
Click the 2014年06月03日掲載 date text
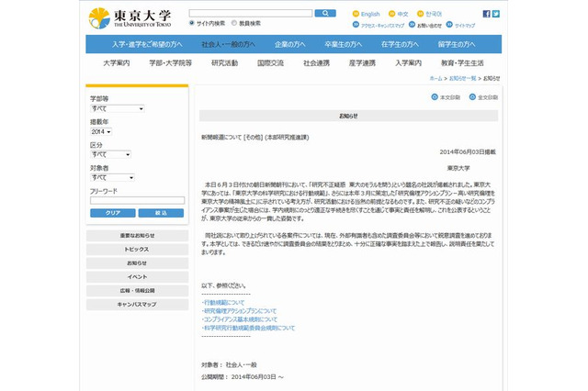tap(468, 151)
